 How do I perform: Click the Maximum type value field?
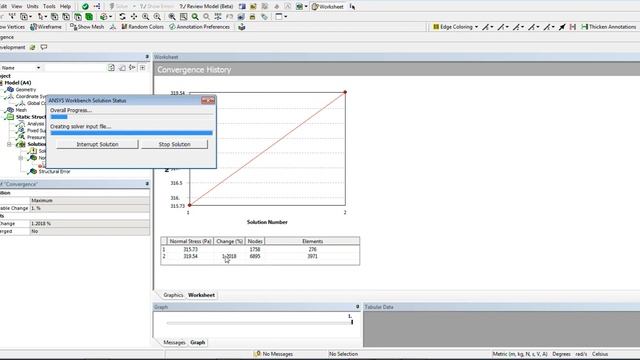click(x=90, y=201)
